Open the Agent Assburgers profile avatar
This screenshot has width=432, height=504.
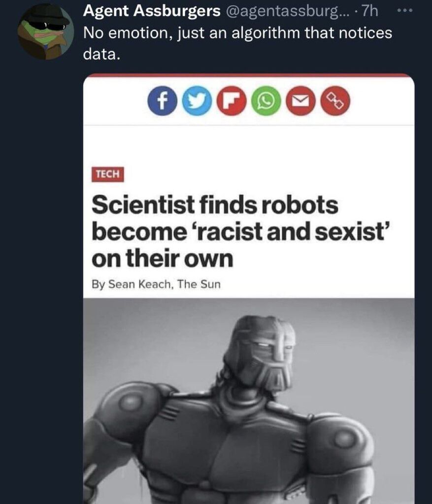point(45,31)
